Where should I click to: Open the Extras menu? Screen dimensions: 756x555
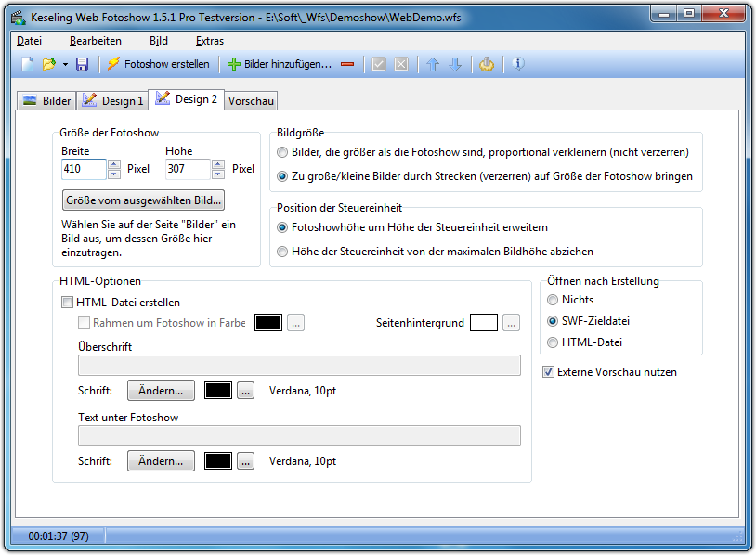[x=209, y=41]
